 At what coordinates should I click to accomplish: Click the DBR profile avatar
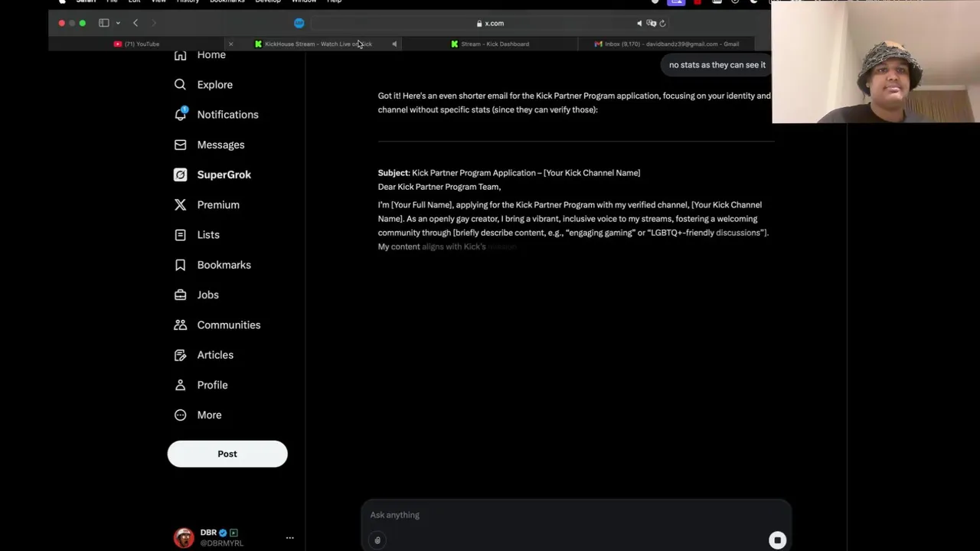[x=184, y=538]
